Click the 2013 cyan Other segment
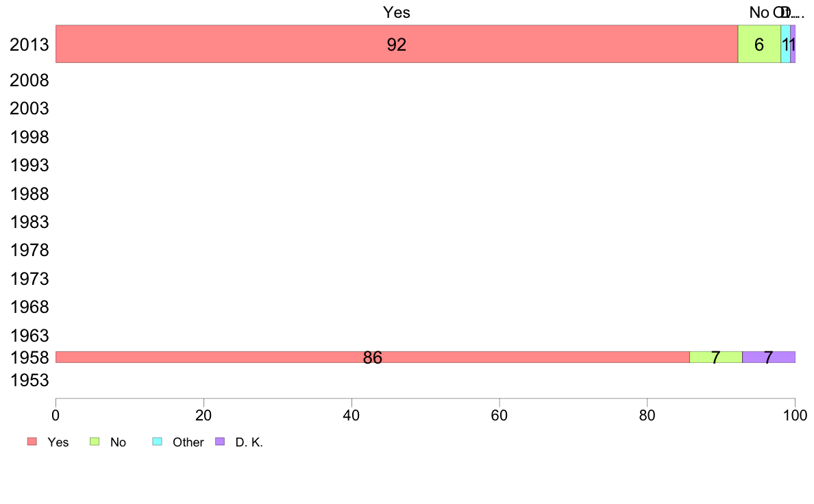814x504 pixels. 785,44
